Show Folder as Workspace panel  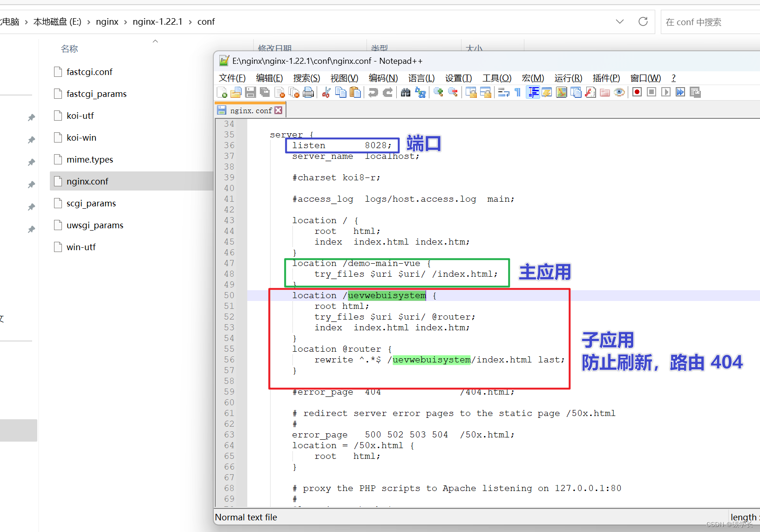[605, 92]
